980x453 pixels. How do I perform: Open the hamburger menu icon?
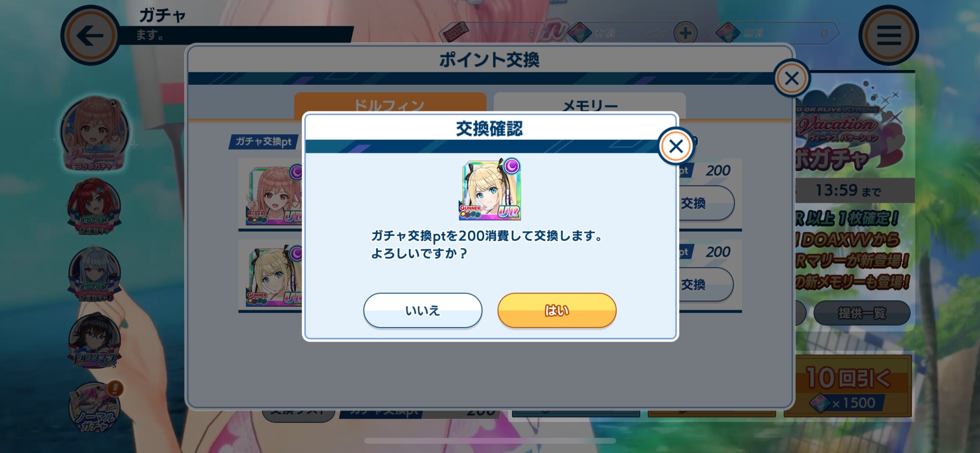[888, 35]
